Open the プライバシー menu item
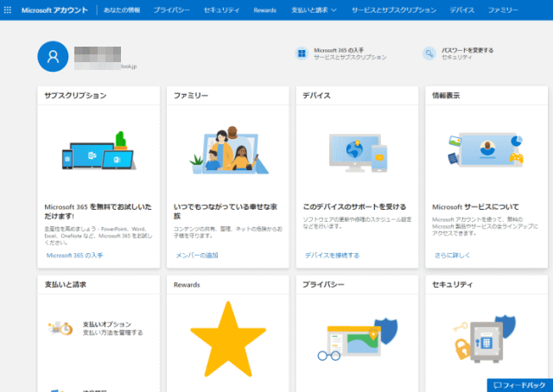Viewport: 553px width, 392px height. 171,10
